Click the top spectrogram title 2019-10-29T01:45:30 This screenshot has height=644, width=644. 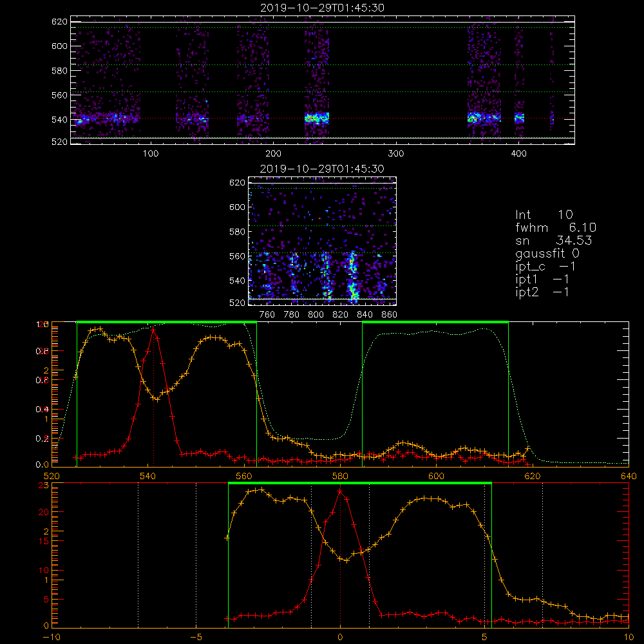[x=323, y=8]
